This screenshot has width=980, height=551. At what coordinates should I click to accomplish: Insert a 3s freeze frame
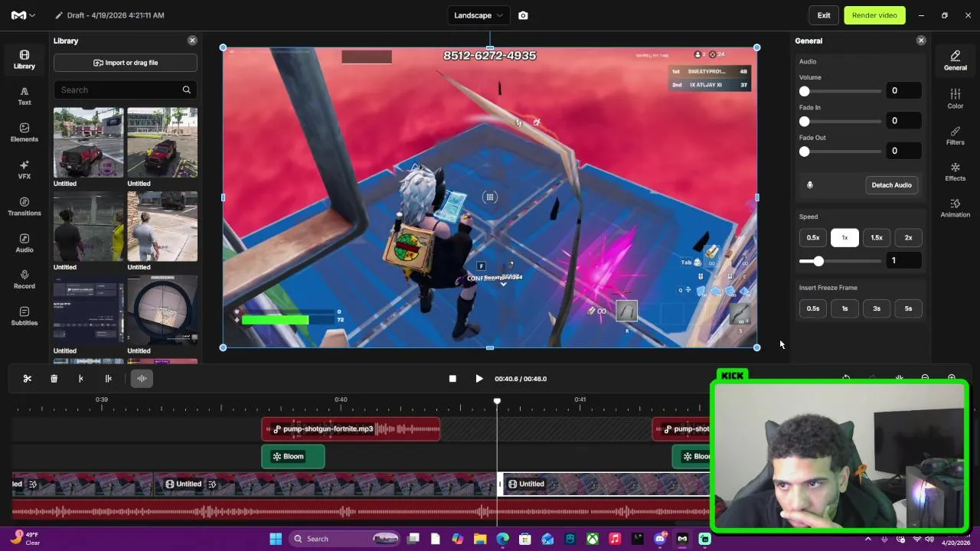pyautogui.click(x=877, y=308)
